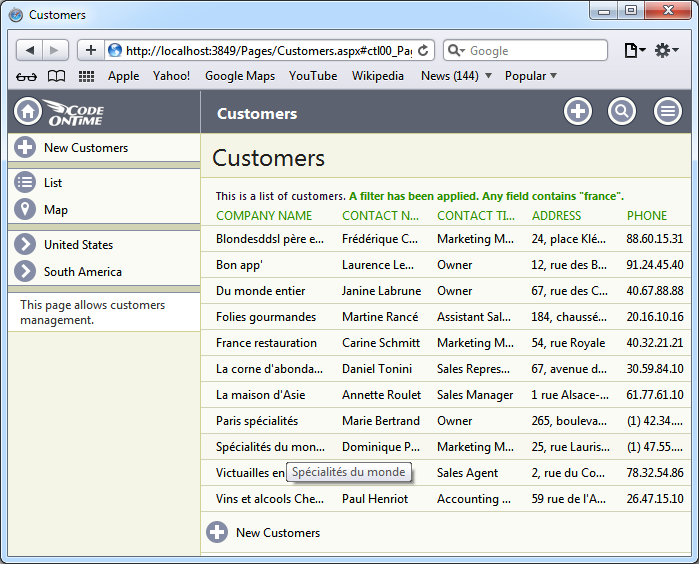
Task: Open the hamburger menu icon in the header
Action: [667, 112]
